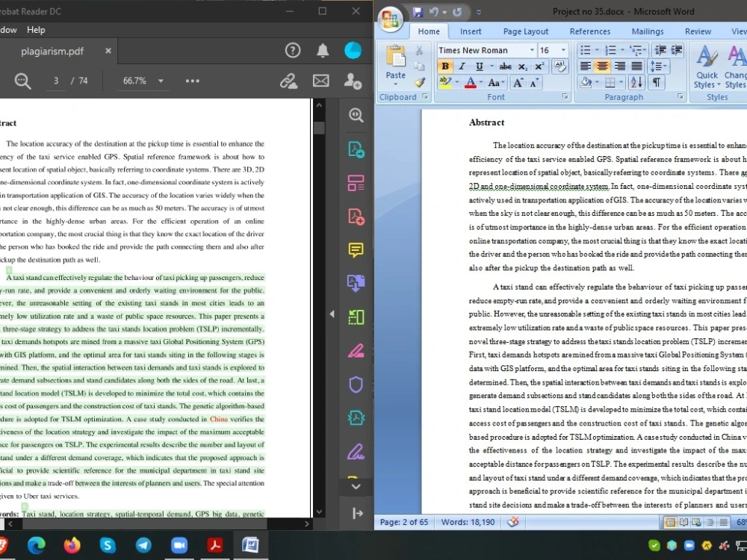Switch to Insert ribbon tab
The height and width of the screenshot is (560, 747).
click(x=470, y=31)
